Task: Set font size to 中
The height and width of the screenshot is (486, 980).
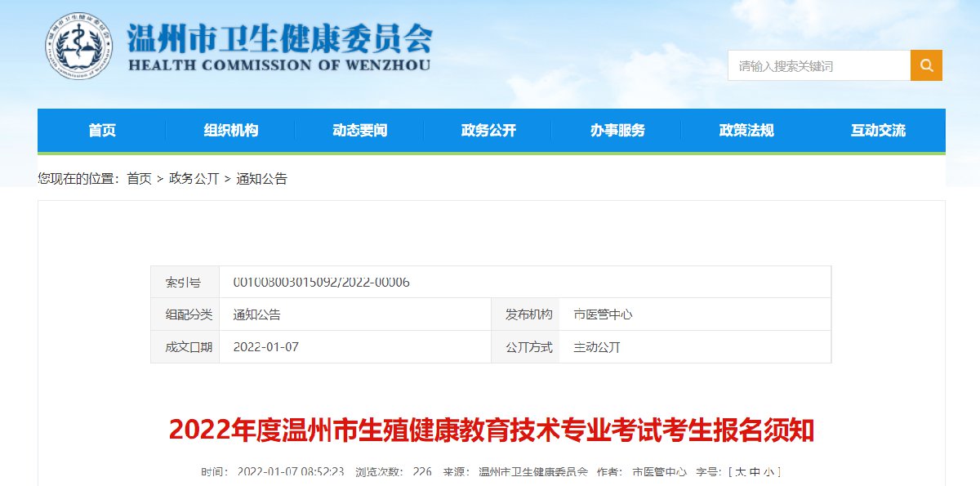Action: click(755, 472)
